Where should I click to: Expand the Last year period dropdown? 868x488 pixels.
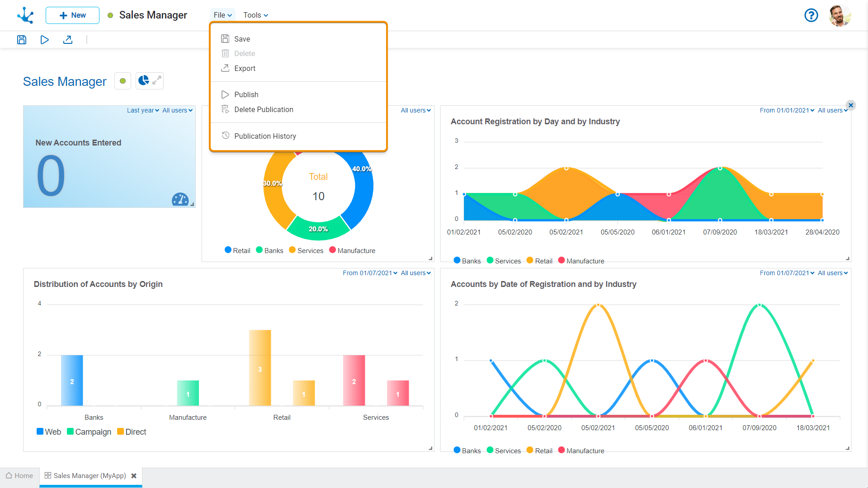click(143, 110)
